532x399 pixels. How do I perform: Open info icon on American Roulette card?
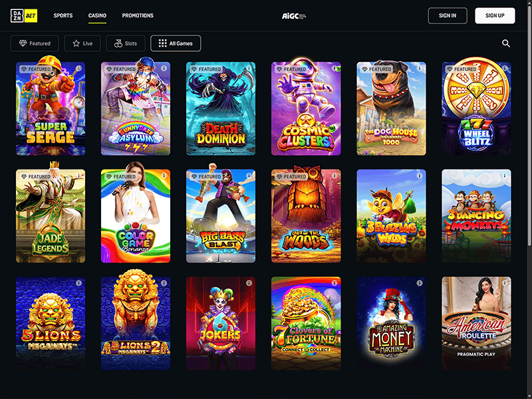point(505,283)
